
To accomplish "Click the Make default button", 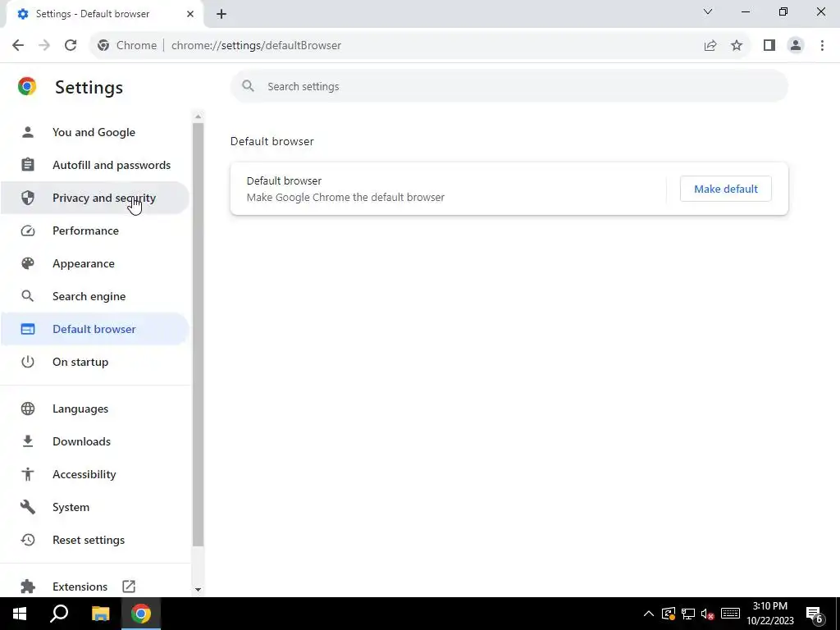I will (725, 189).
